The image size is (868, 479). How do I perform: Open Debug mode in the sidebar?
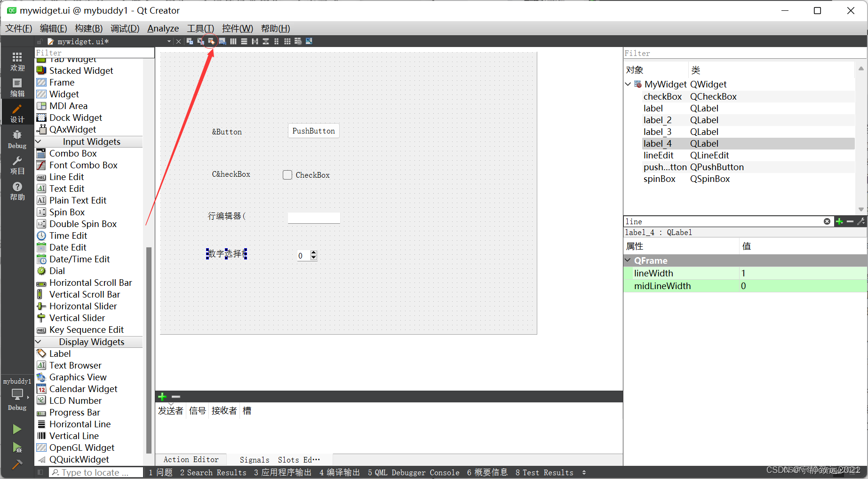tap(17, 140)
